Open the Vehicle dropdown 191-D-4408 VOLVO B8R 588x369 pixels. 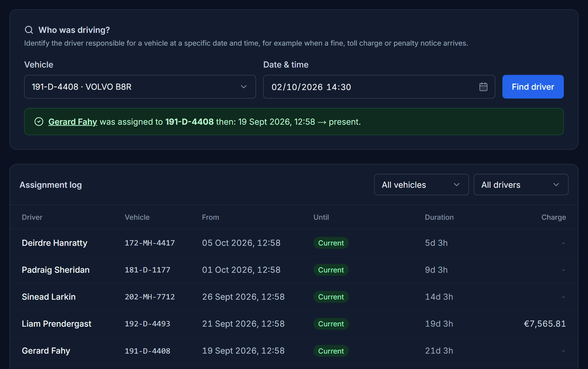(x=140, y=87)
